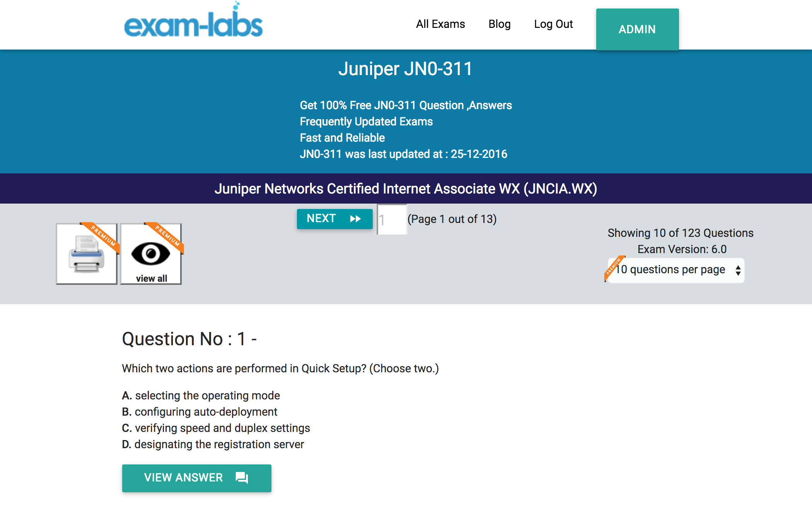This screenshot has height=507, width=812.
Task: Click the Question No : 1 heading
Action: click(x=189, y=339)
